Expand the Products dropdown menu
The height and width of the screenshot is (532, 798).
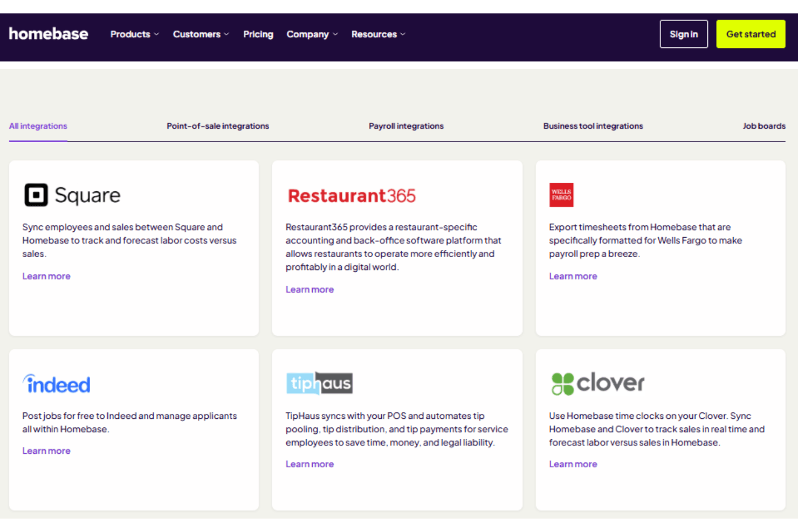click(135, 34)
